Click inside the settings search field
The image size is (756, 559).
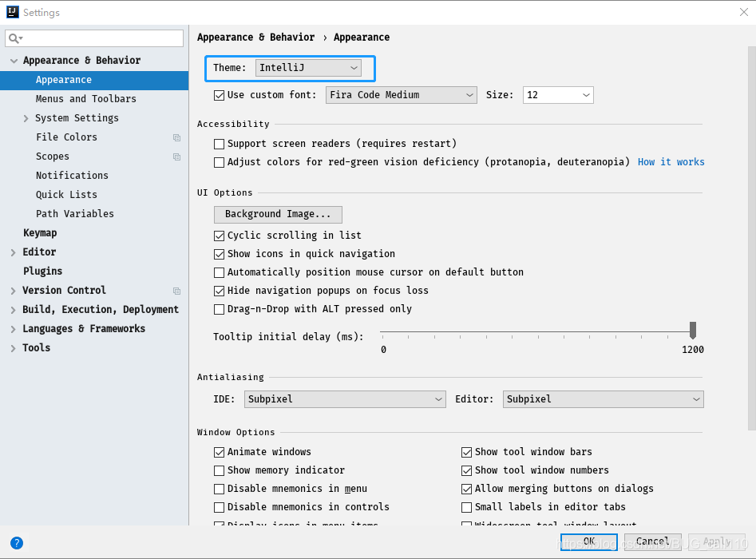(x=94, y=38)
